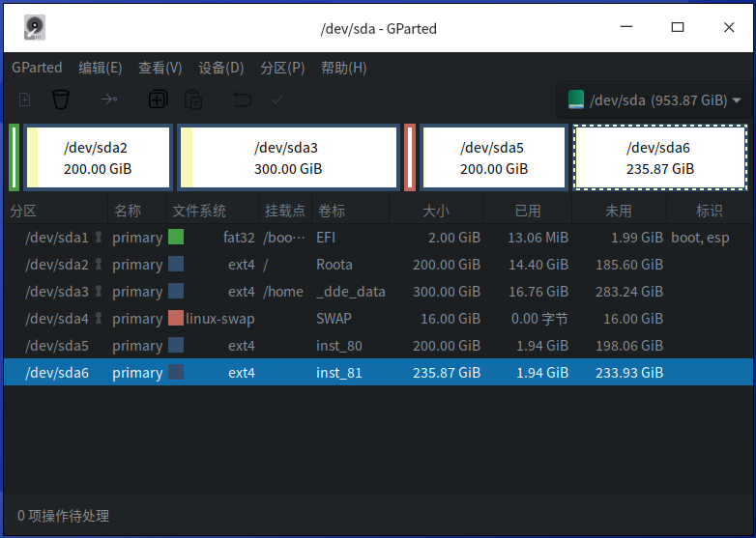Click the 名称 column header

(x=136, y=211)
